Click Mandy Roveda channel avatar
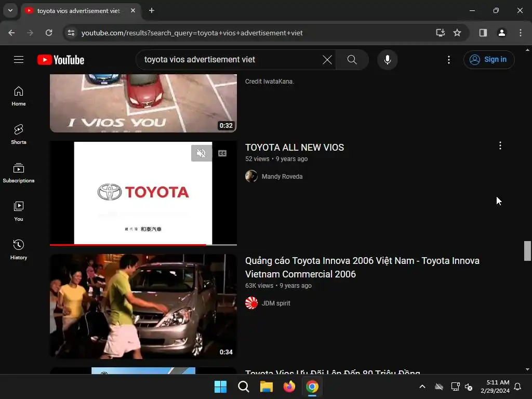The height and width of the screenshot is (399, 532). tap(251, 176)
